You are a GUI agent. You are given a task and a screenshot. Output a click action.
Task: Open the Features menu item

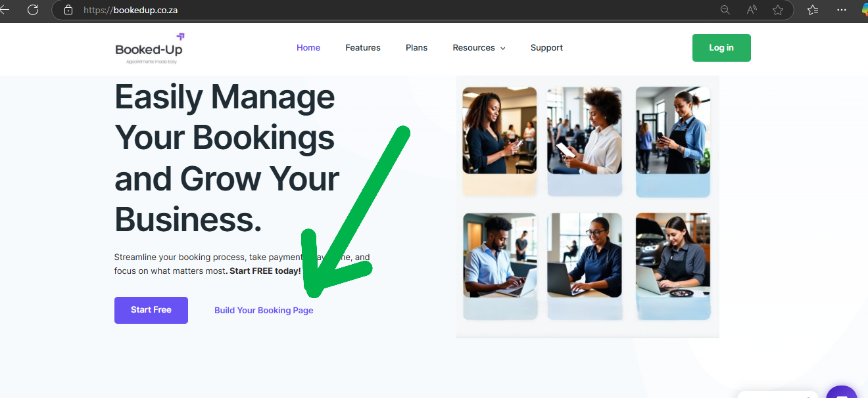pyautogui.click(x=363, y=48)
